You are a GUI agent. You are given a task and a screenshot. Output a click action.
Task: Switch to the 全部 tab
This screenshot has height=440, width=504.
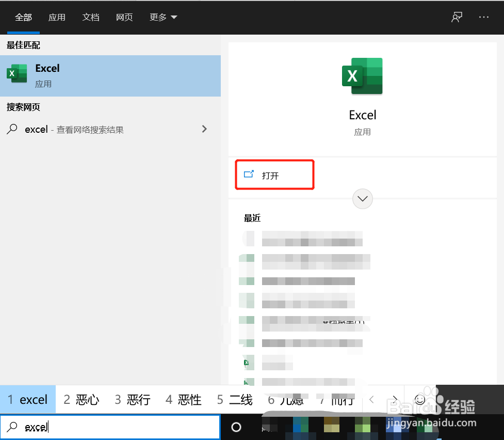(23, 17)
